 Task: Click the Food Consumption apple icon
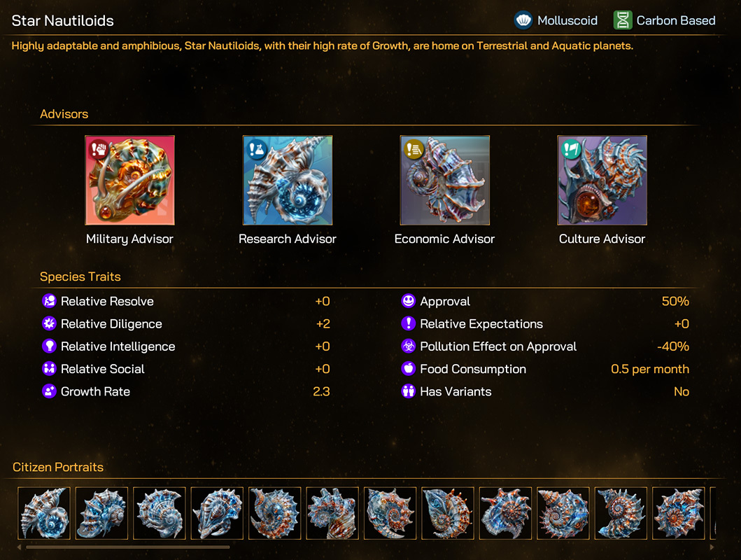click(x=409, y=369)
